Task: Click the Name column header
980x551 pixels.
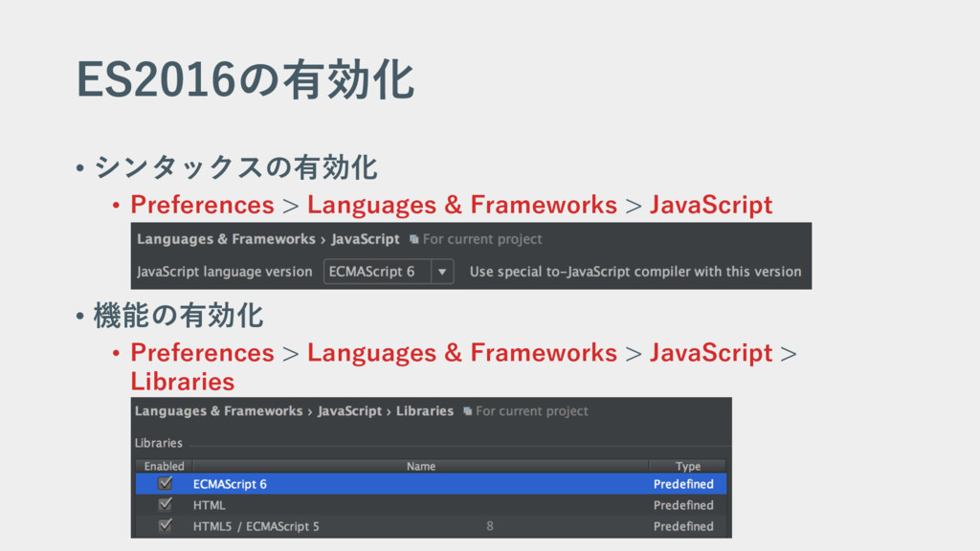Action: tap(420, 466)
